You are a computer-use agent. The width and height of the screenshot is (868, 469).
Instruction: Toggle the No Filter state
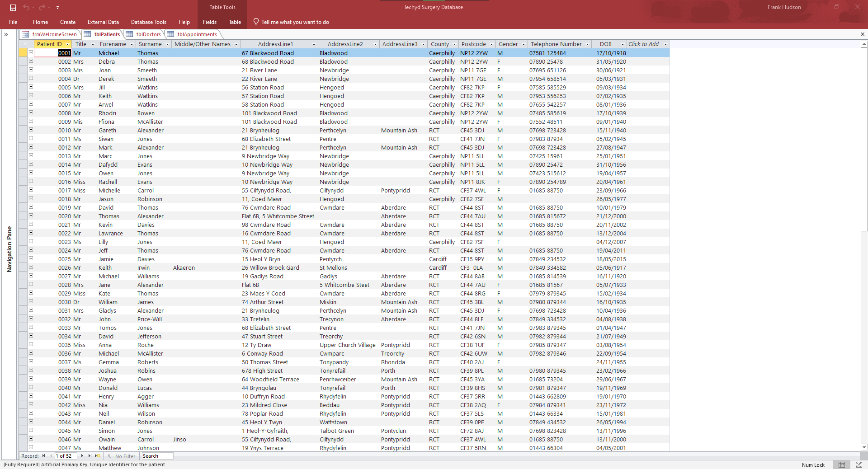[121, 456]
